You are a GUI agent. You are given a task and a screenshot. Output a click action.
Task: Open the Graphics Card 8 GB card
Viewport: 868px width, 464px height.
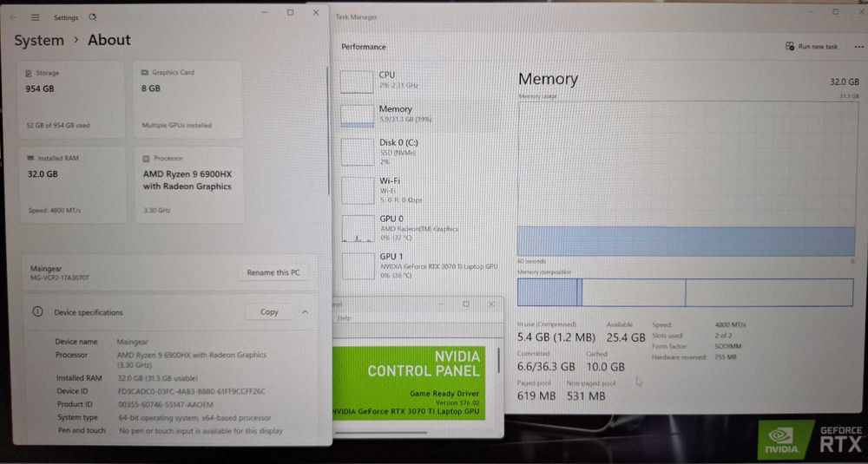(x=187, y=99)
